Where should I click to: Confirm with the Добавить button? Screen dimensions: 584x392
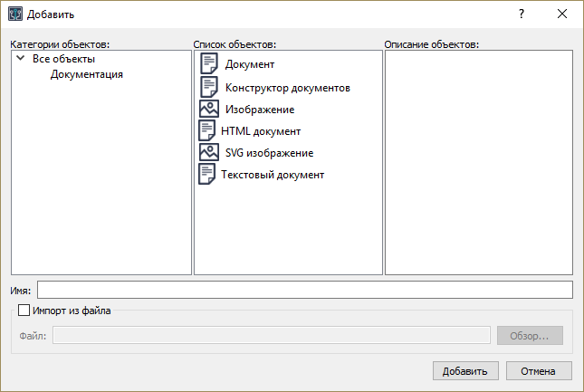(x=465, y=371)
